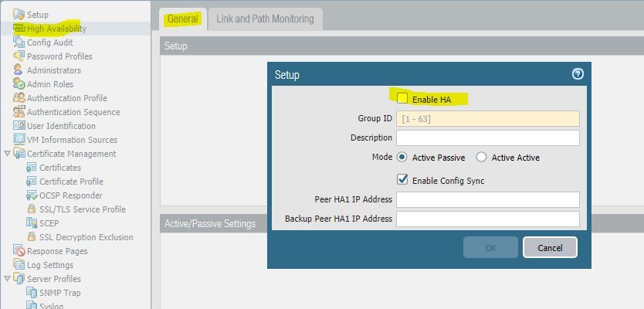The width and height of the screenshot is (644, 309).
Task: Focus the Peer HA1 IP Address field
Action: (487, 199)
